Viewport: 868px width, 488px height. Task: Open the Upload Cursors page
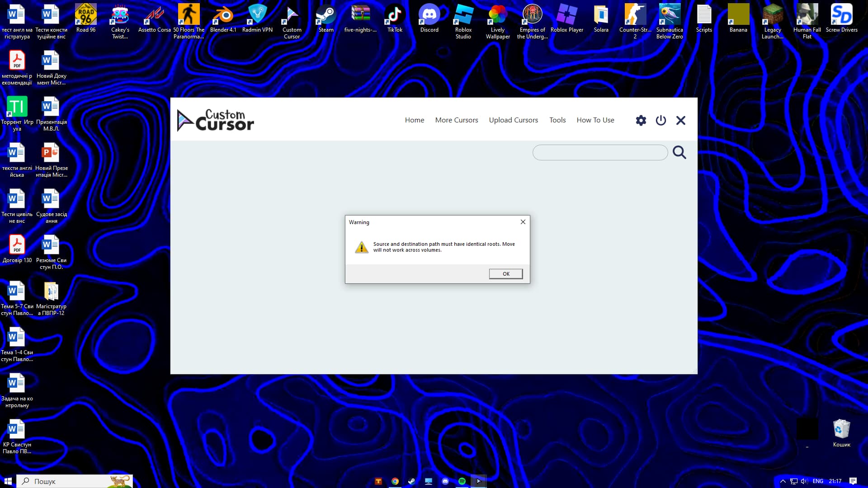click(x=513, y=120)
